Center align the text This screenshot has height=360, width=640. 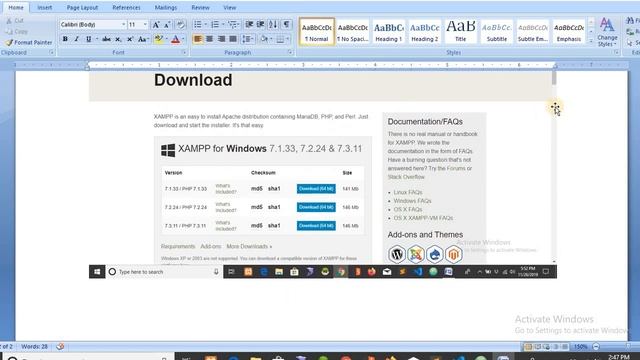[209, 39]
